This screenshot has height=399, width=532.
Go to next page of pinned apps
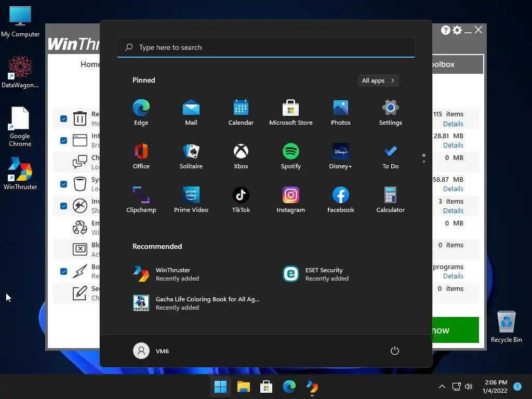(424, 162)
